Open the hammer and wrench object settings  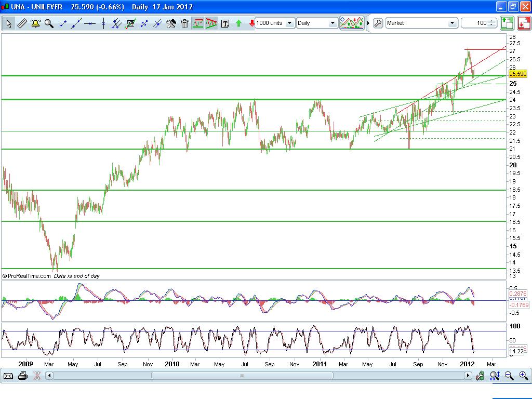pyautogui.click(x=171, y=23)
